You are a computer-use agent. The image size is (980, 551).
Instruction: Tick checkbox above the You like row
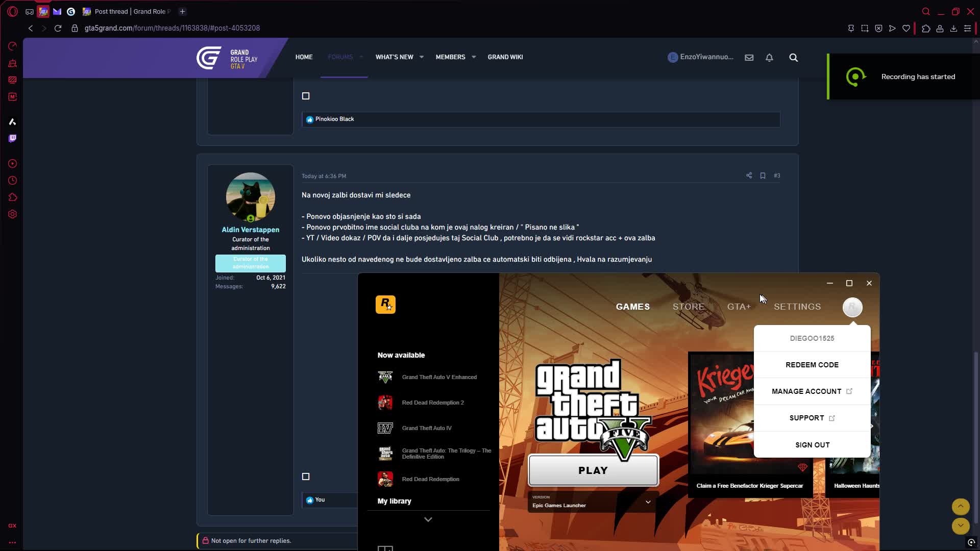[x=306, y=477]
